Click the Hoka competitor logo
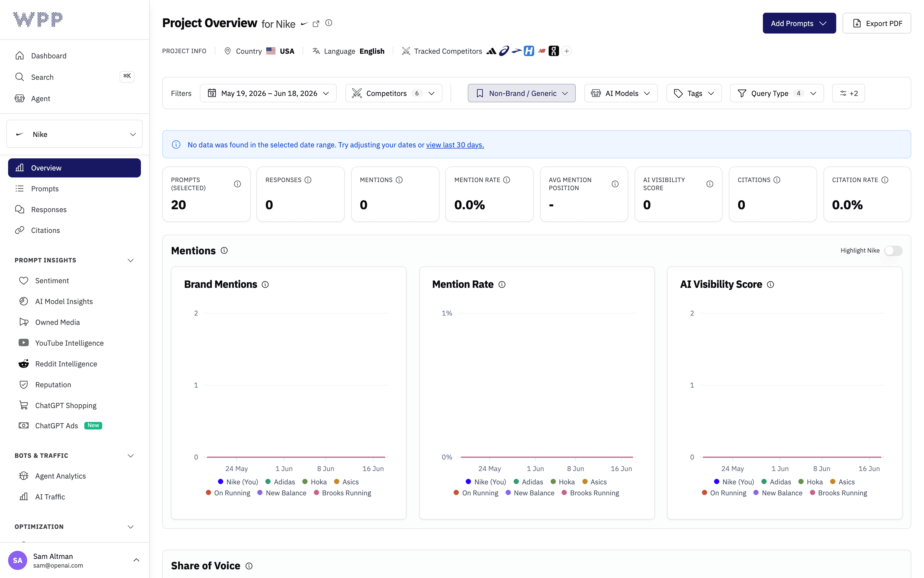Image resolution: width=924 pixels, height=578 pixels. [529, 51]
